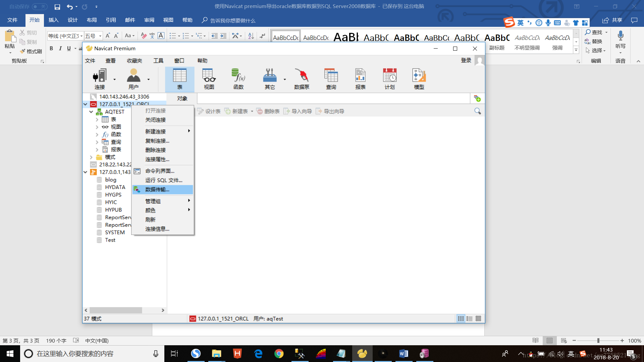The width and height of the screenshot is (644, 362).
Task: Click the 登录 login button
Action: [466, 60]
